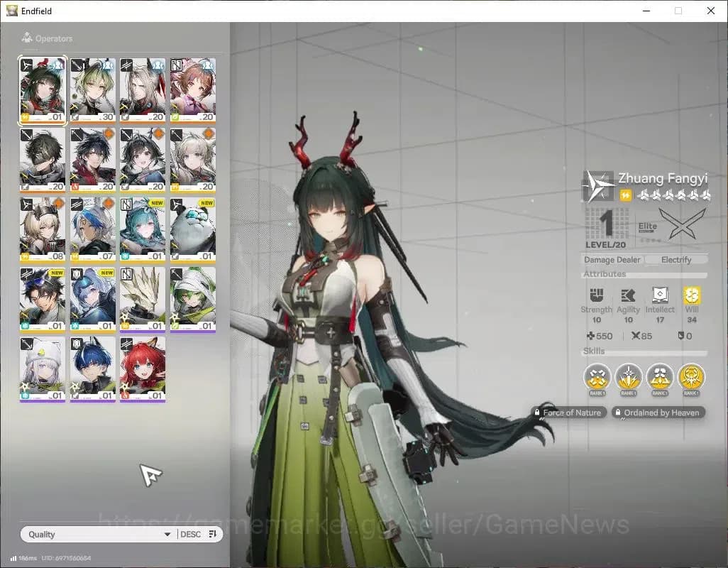The width and height of the screenshot is (728, 568).
Task: Select the green-haired operator in the white hood
Action: [193, 300]
